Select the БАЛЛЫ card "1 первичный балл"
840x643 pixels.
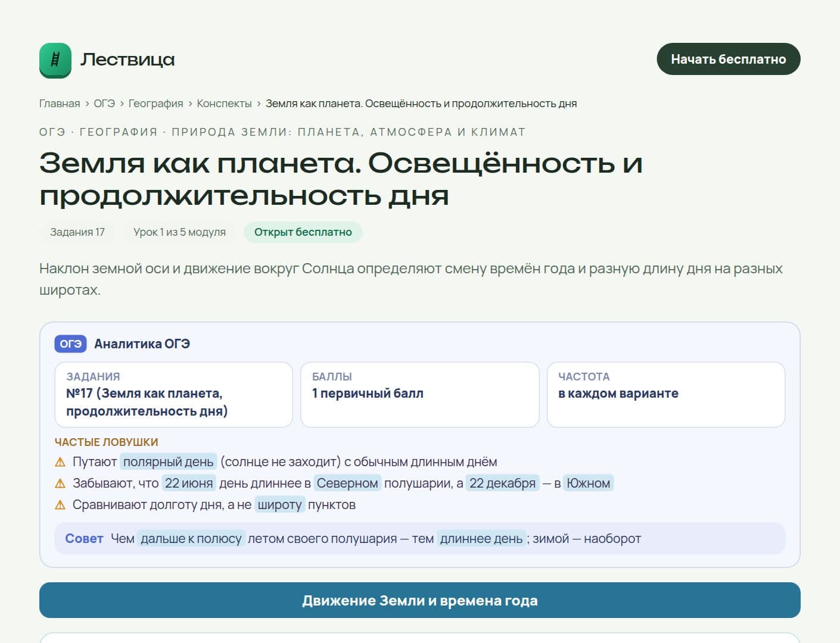(x=420, y=395)
